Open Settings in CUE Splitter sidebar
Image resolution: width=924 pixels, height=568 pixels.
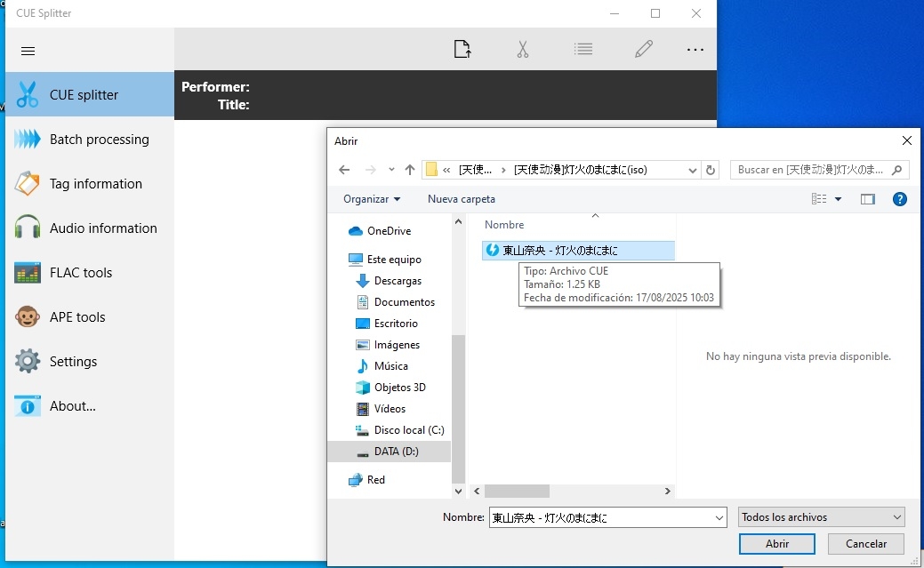click(90, 361)
